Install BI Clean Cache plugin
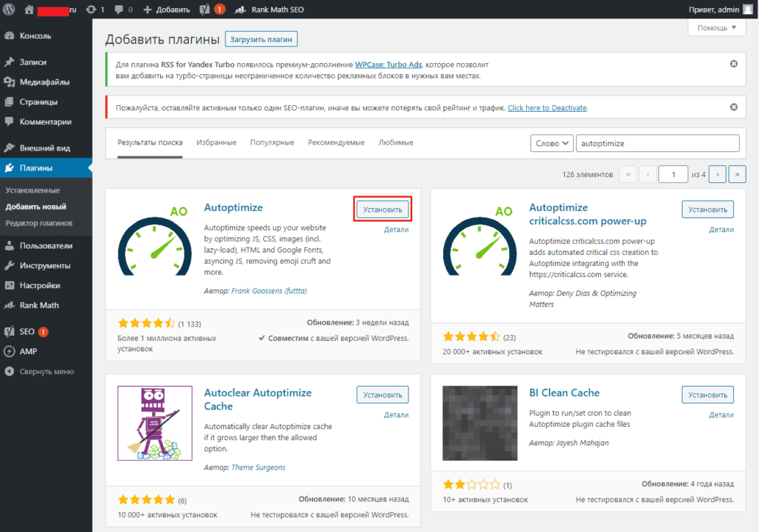This screenshot has width=759, height=532. coord(708,395)
